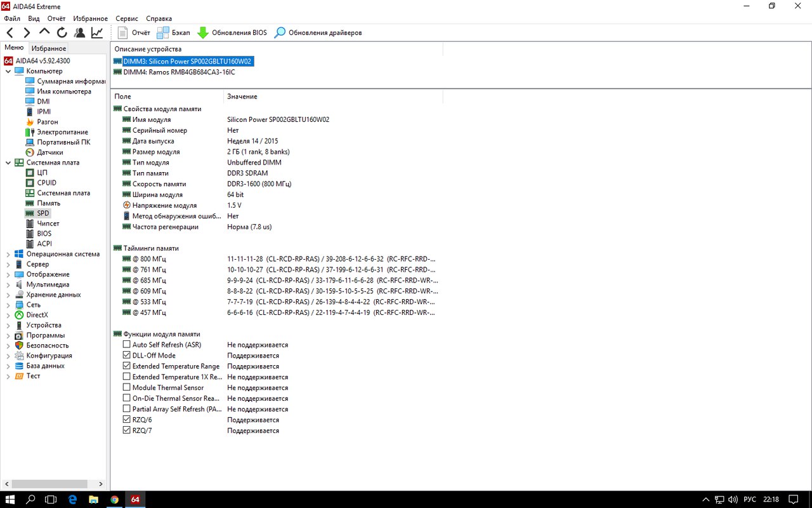Image resolution: width=812 pixels, height=508 pixels.
Task: Toggle Partial Array Self Refresh checkbox
Action: pyautogui.click(x=126, y=409)
